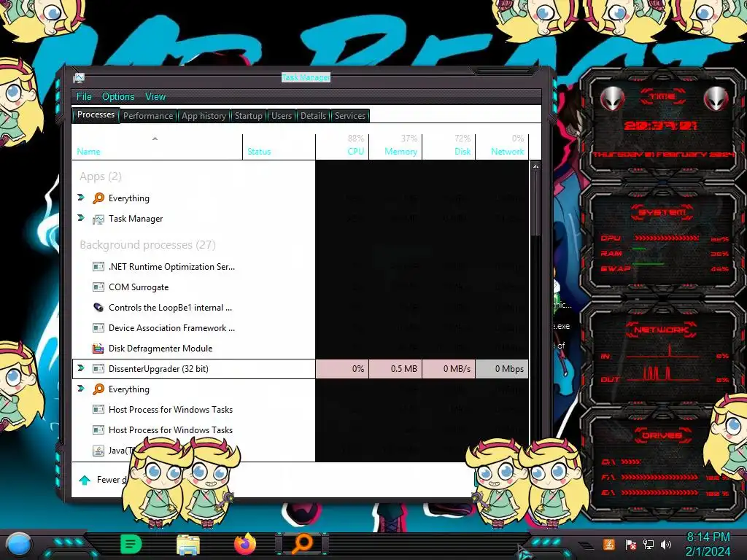The height and width of the screenshot is (560, 747).
Task: Click the Java process icon
Action: tap(98, 451)
